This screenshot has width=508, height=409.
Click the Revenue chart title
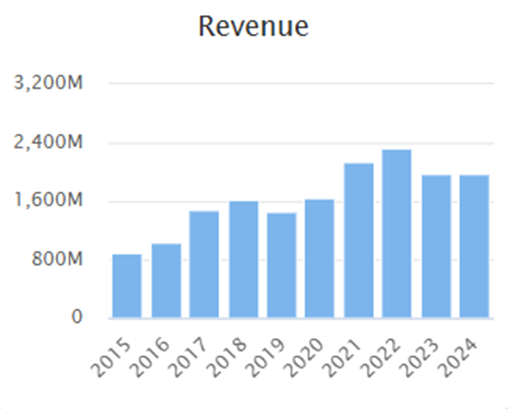coord(253,26)
